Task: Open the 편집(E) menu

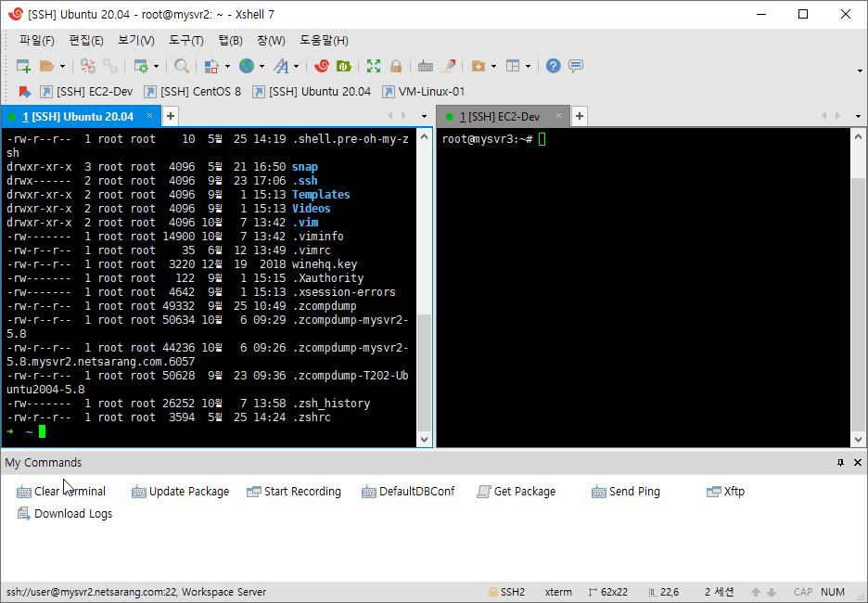Action: coord(86,41)
